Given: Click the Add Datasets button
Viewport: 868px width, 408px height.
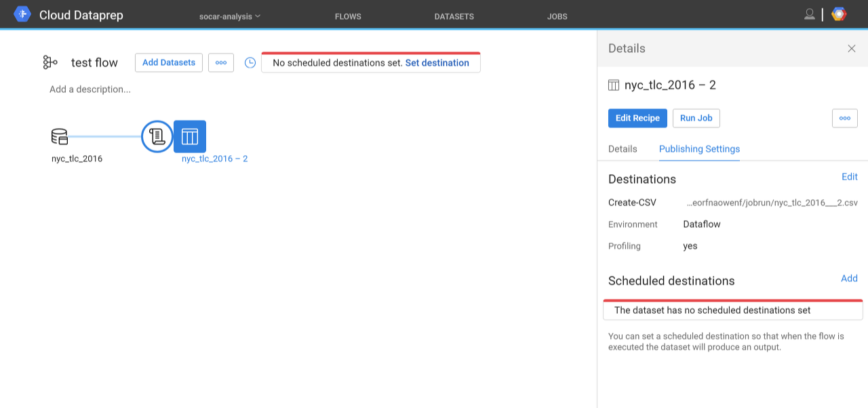Looking at the screenshot, I should pos(169,62).
